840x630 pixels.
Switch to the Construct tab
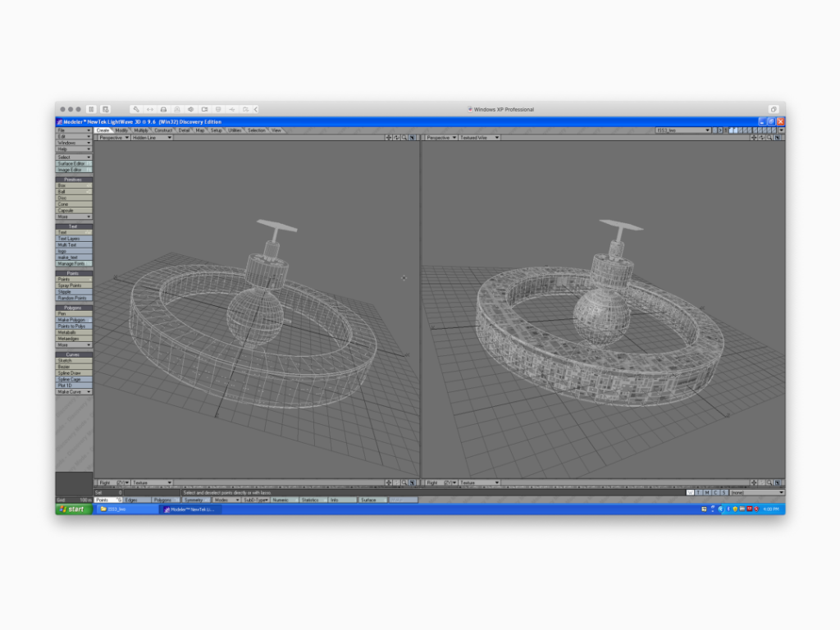(163, 130)
